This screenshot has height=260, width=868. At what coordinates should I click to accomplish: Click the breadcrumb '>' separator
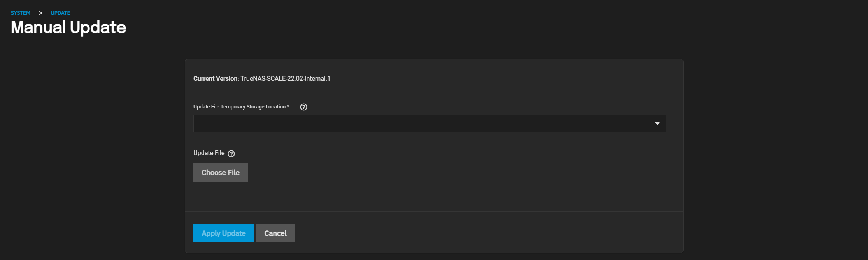pos(40,13)
